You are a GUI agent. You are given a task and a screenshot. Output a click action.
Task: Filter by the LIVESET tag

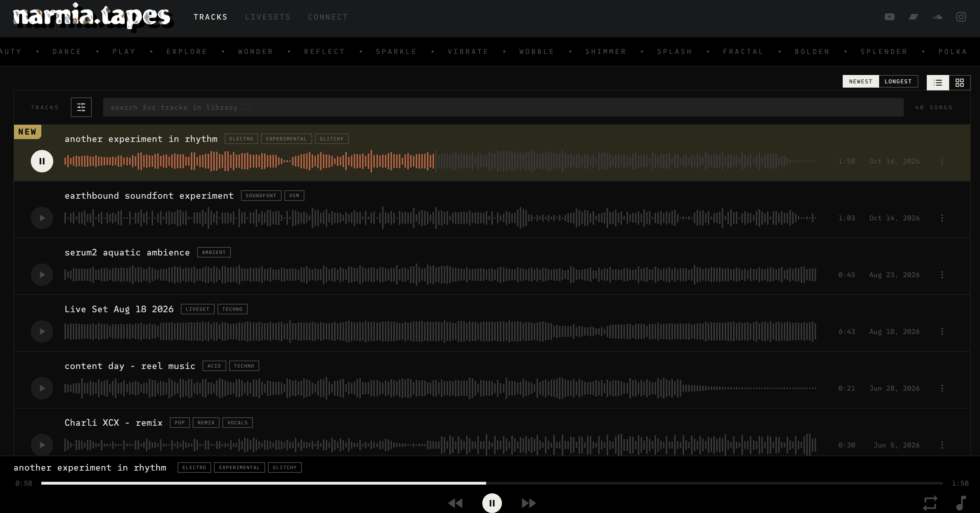[x=198, y=309]
